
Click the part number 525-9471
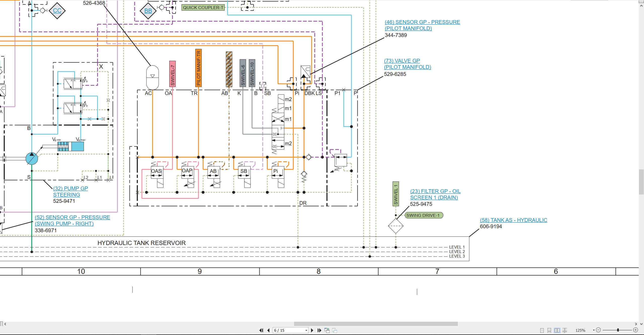pyautogui.click(x=64, y=201)
